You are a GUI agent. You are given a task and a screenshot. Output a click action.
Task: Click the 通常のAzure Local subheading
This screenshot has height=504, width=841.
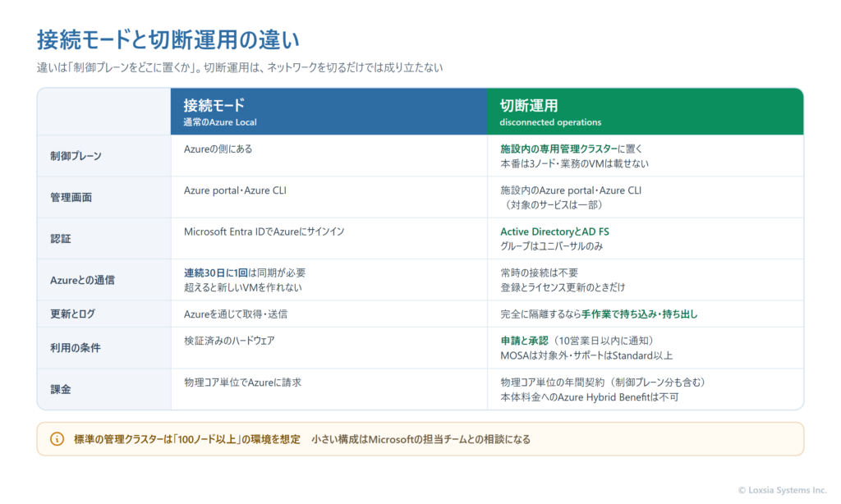(x=220, y=122)
